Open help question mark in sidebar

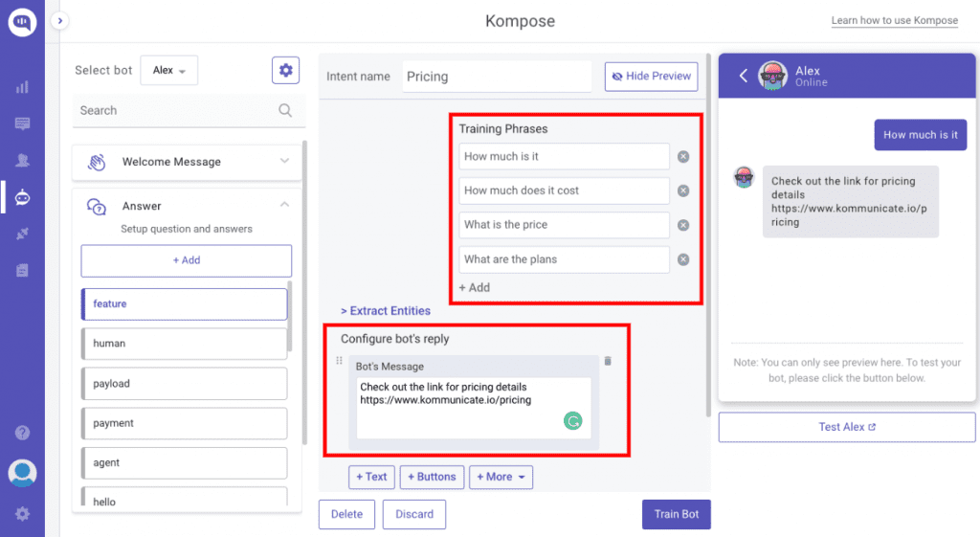[22, 433]
